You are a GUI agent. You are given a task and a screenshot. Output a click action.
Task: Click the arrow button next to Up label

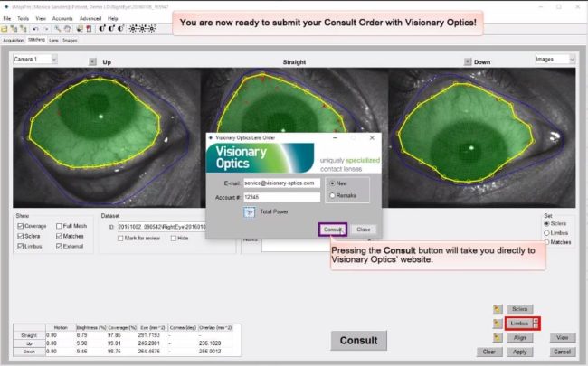[x=90, y=62]
